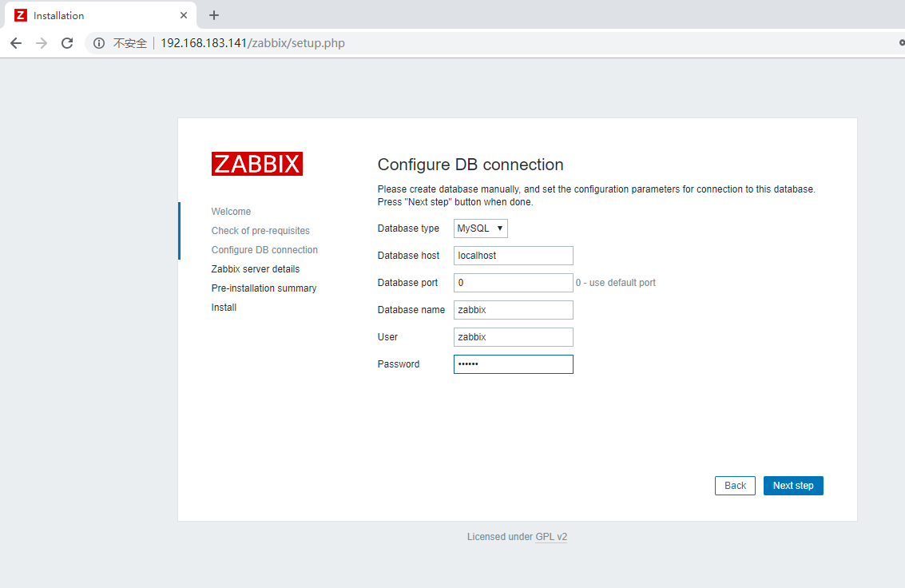Select Pre-installation summary step

click(264, 288)
